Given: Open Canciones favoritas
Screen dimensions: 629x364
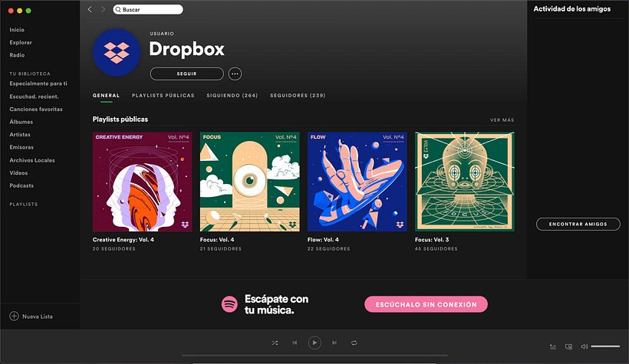Looking at the screenshot, I should pyautogui.click(x=36, y=109).
